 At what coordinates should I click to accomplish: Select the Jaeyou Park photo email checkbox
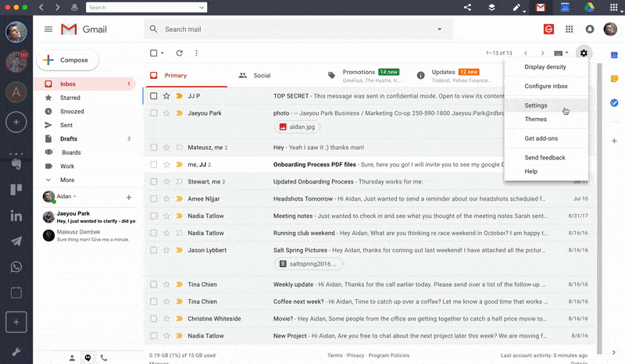click(x=153, y=112)
